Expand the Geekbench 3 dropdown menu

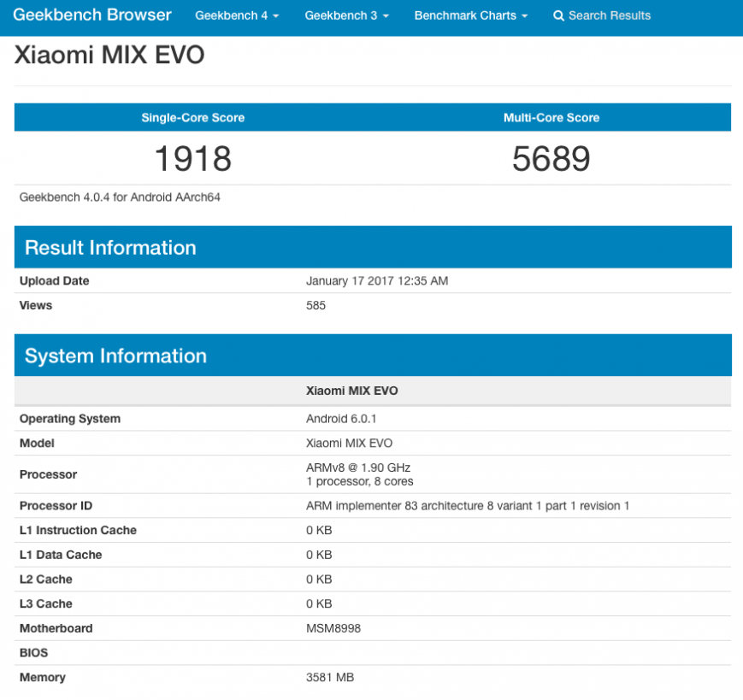click(x=346, y=15)
